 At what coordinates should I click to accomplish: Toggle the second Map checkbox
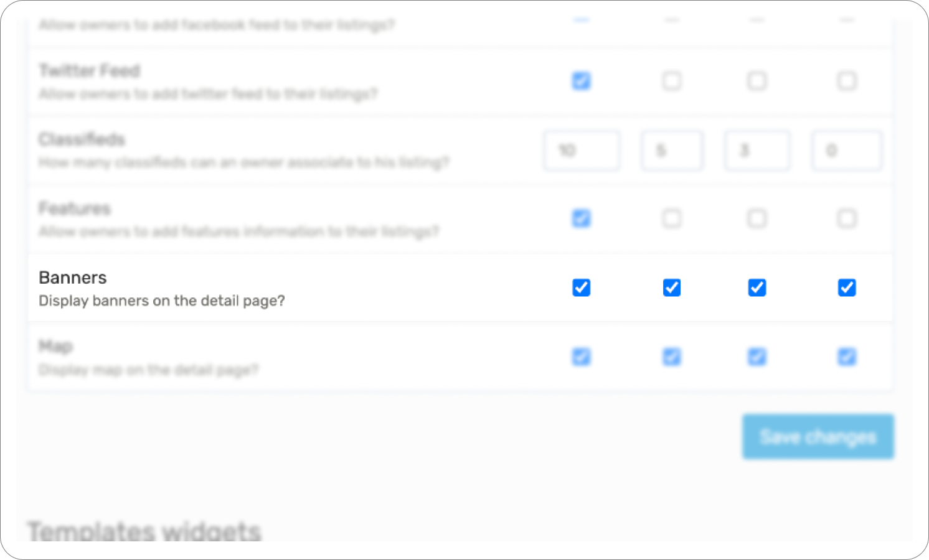(x=671, y=357)
